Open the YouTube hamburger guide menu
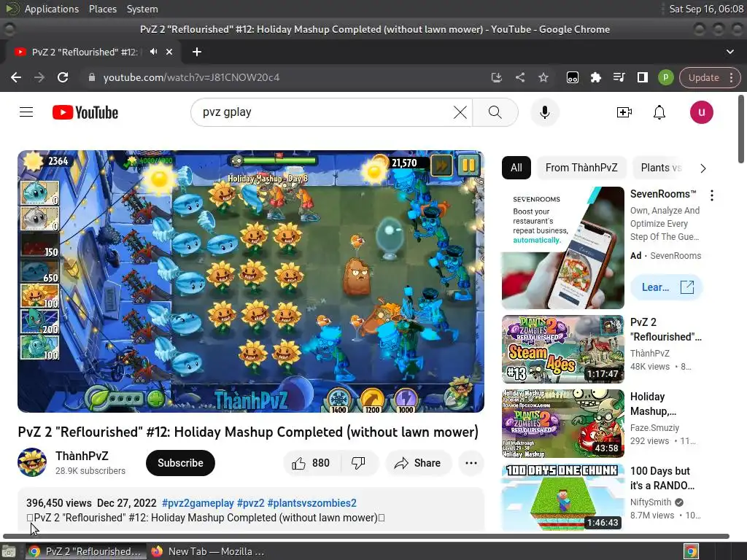Viewport: 747px width, 560px height. [x=26, y=112]
